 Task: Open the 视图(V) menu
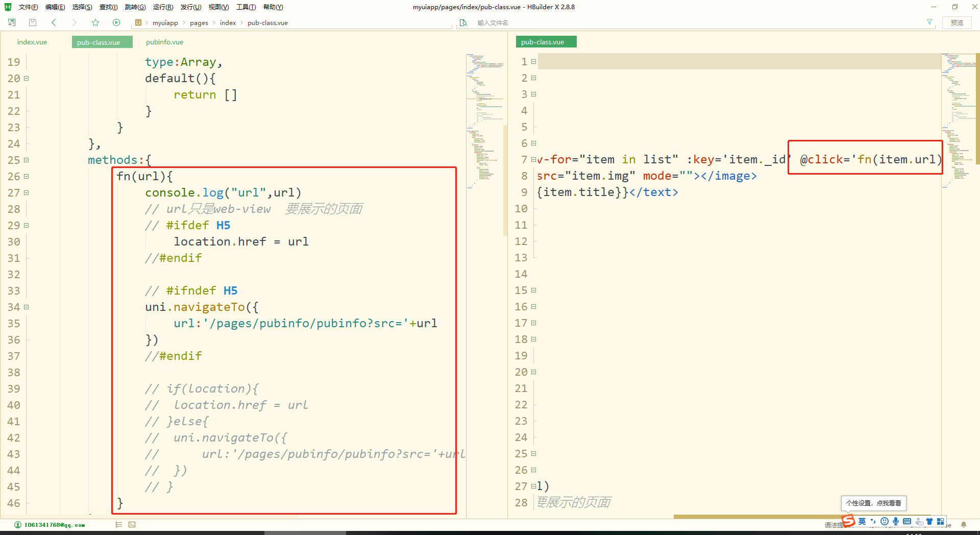click(x=218, y=7)
